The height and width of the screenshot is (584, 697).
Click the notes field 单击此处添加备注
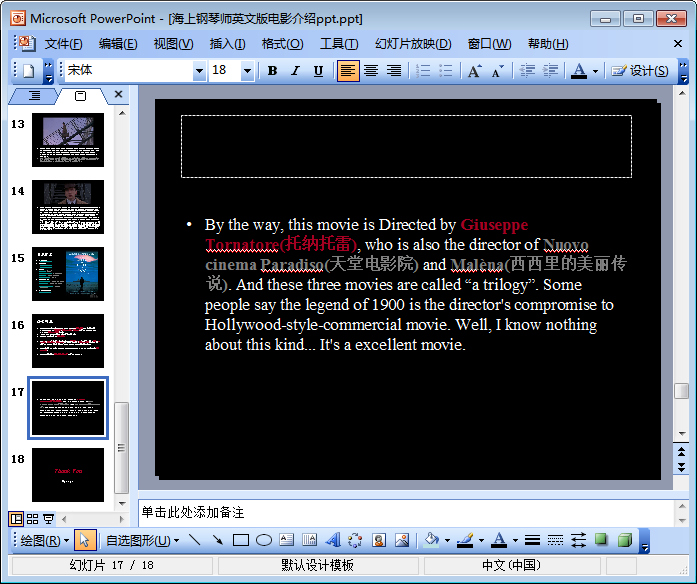(x=406, y=512)
